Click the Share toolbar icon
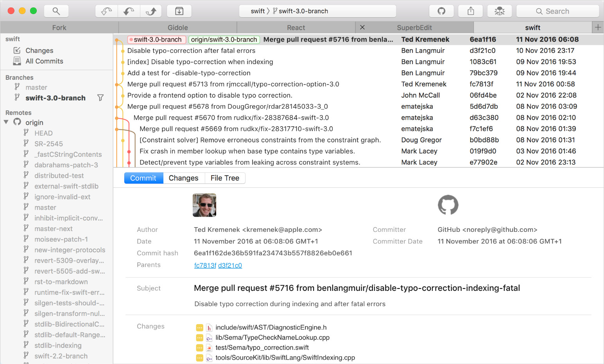 pyautogui.click(x=471, y=11)
